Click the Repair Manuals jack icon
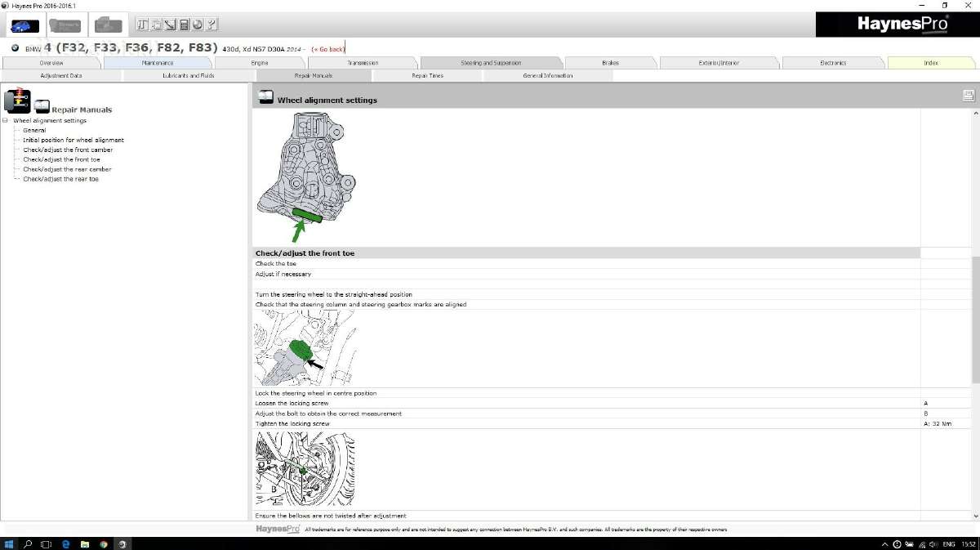The width and height of the screenshot is (980, 550). coord(17,101)
